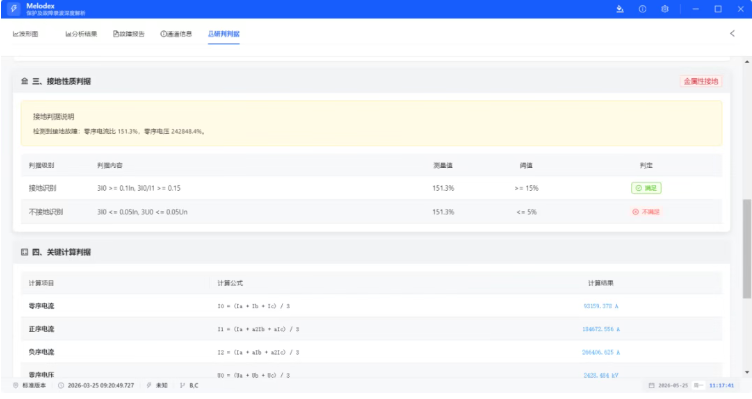Screen dimensions: 752x399
Task: Click measured value 151.3% in 不接地识别 row
Action: click(x=443, y=211)
